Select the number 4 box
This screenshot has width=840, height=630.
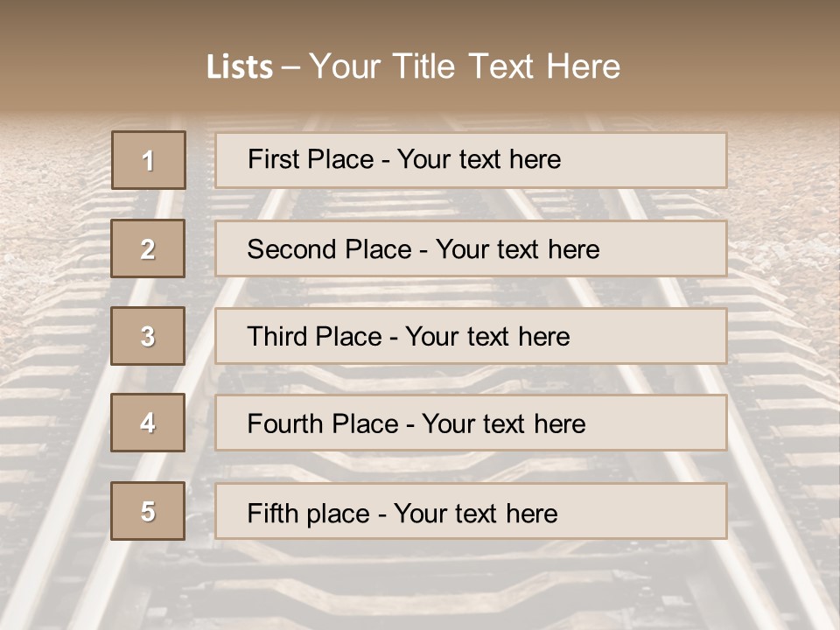148,423
